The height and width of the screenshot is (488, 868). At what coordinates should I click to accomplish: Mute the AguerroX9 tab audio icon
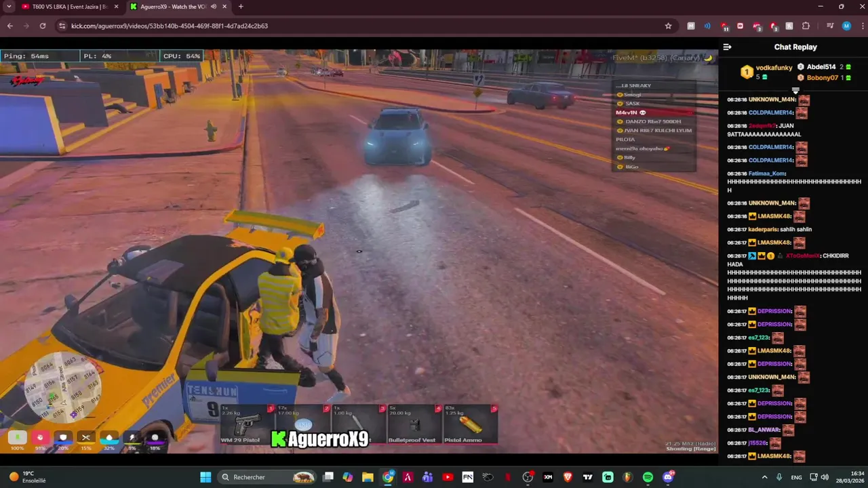(x=214, y=7)
